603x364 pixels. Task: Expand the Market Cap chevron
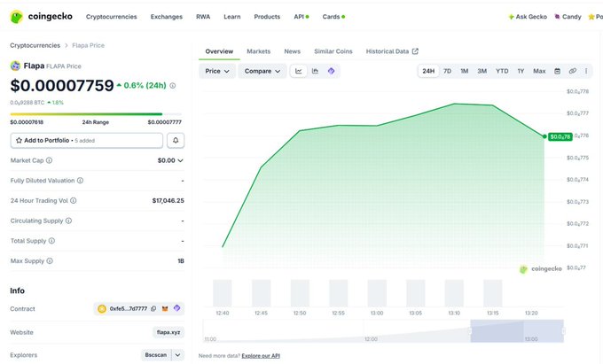[x=180, y=160]
